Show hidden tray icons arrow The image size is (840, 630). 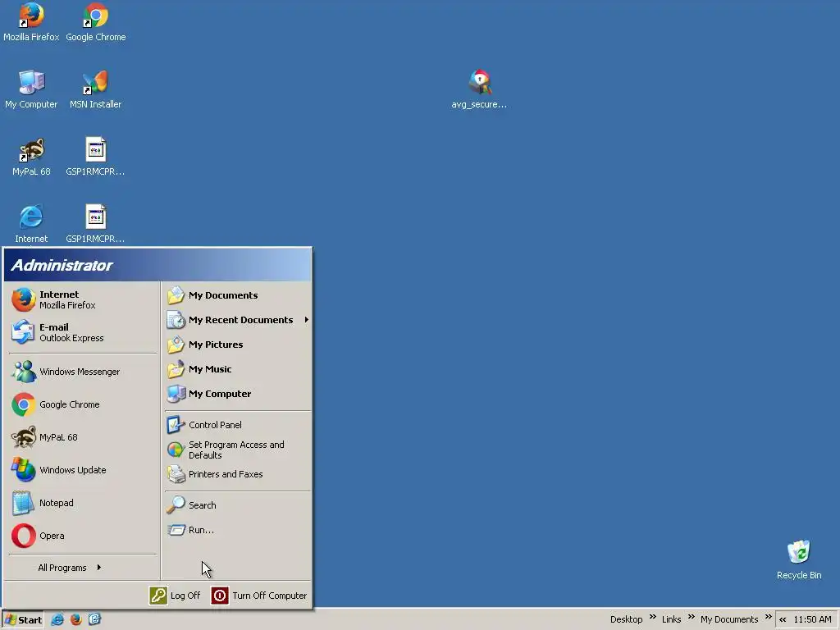(783, 620)
